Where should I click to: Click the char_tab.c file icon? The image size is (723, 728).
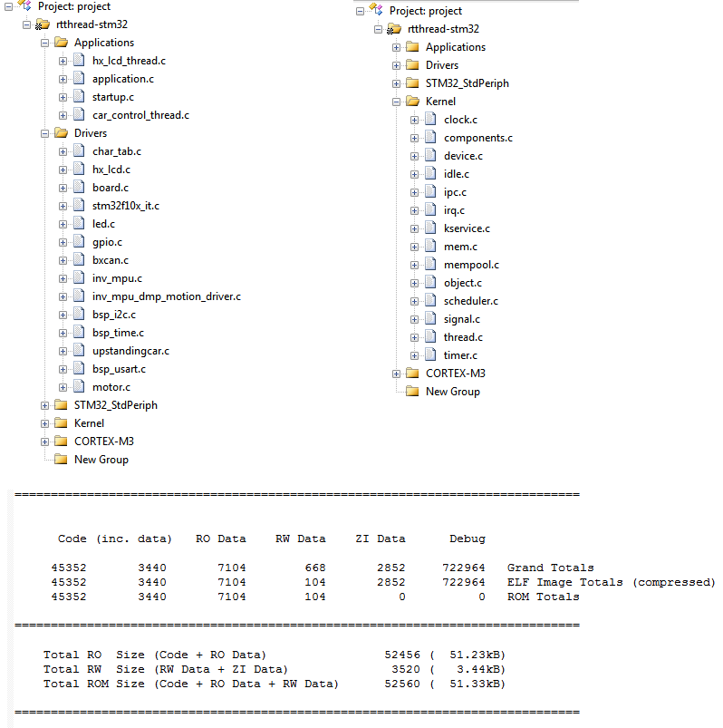tap(80, 150)
